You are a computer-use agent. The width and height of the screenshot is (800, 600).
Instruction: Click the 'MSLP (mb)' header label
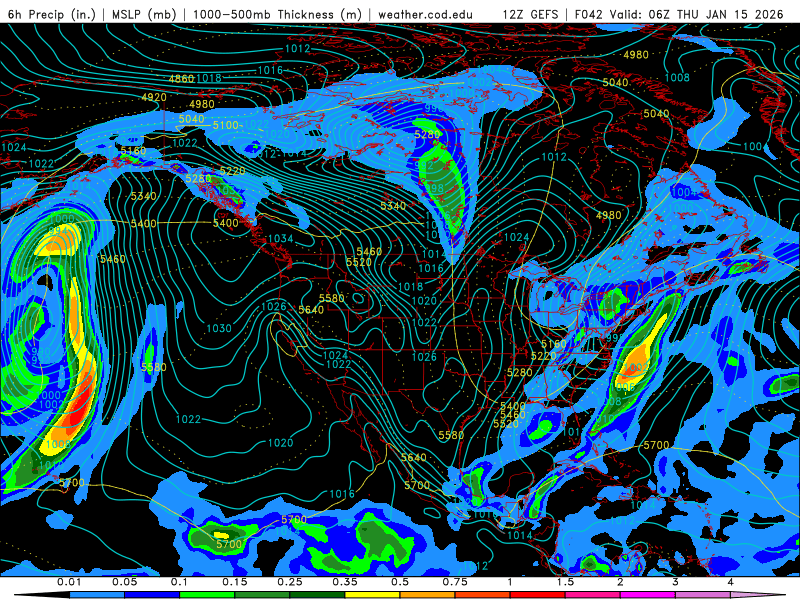144,14
